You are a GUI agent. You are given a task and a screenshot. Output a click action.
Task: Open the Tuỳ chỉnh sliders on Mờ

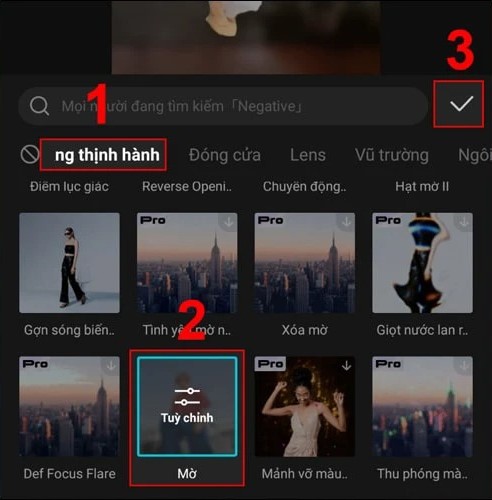pyautogui.click(x=187, y=406)
